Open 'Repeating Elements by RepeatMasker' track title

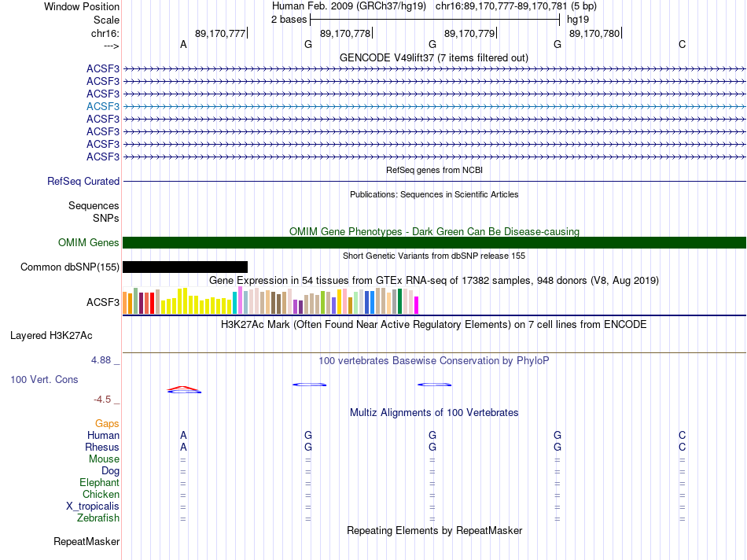point(434,530)
